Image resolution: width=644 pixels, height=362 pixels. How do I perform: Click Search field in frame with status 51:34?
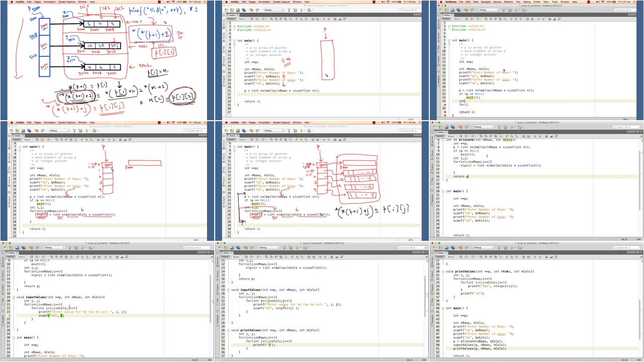pyautogui.click(x=627, y=247)
